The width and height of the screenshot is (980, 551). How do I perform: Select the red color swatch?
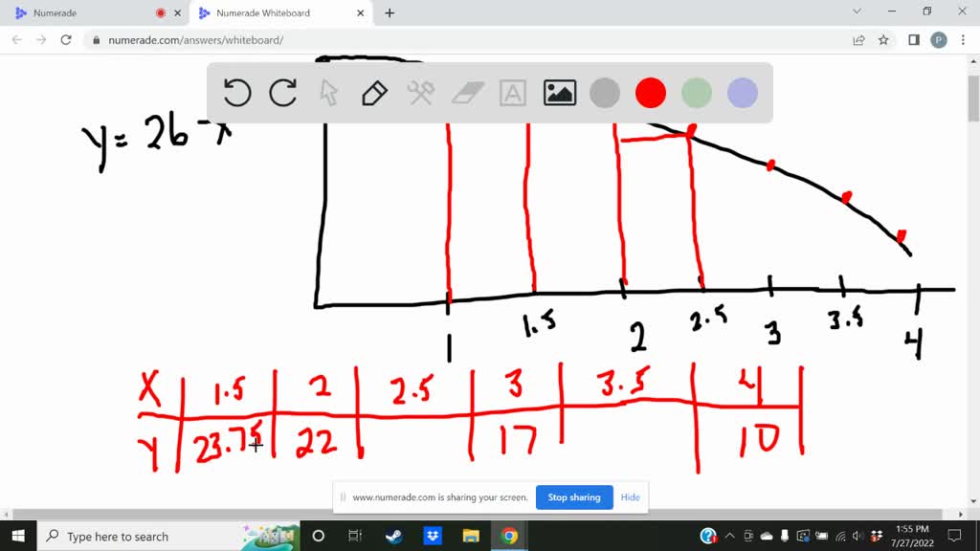tap(651, 92)
